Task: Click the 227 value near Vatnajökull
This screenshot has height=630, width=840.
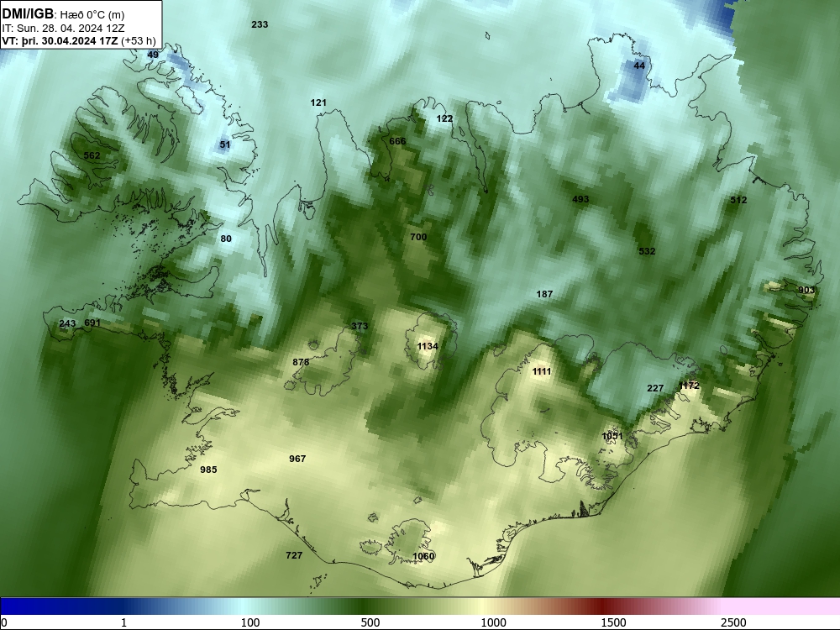Action: (x=655, y=388)
